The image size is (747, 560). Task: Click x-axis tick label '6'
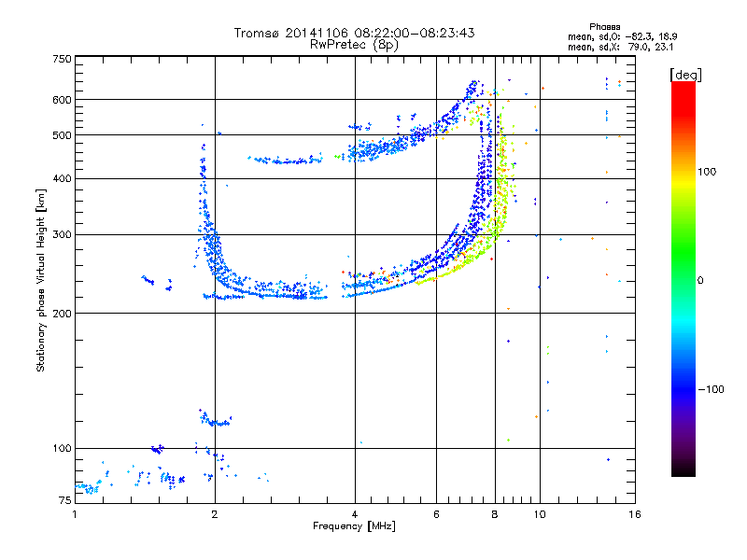[436, 514]
